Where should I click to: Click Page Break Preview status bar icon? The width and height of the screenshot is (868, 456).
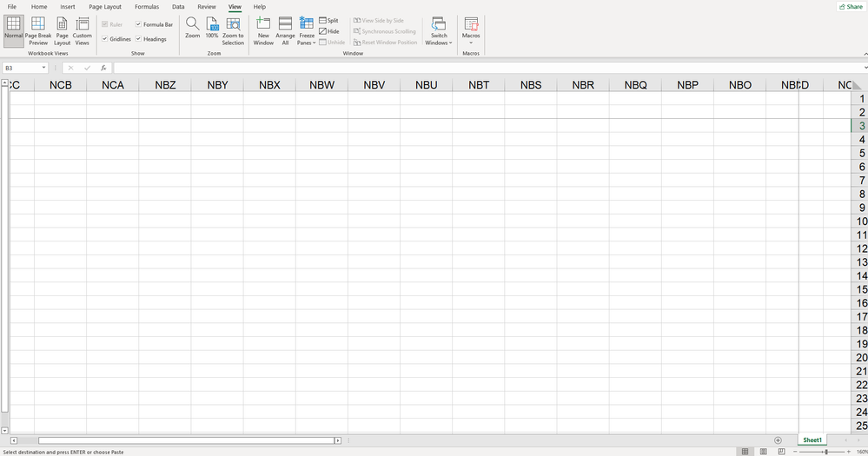click(782, 452)
